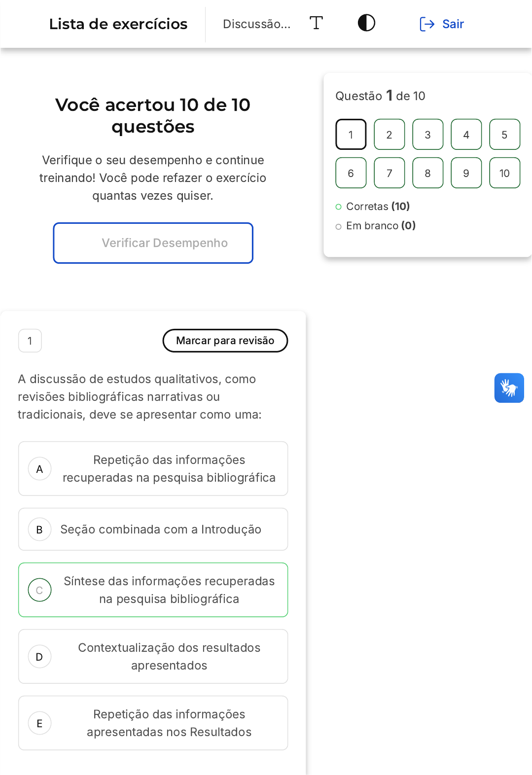
Task: Open the sign language accessibility widget
Action: [x=509, y=388]
